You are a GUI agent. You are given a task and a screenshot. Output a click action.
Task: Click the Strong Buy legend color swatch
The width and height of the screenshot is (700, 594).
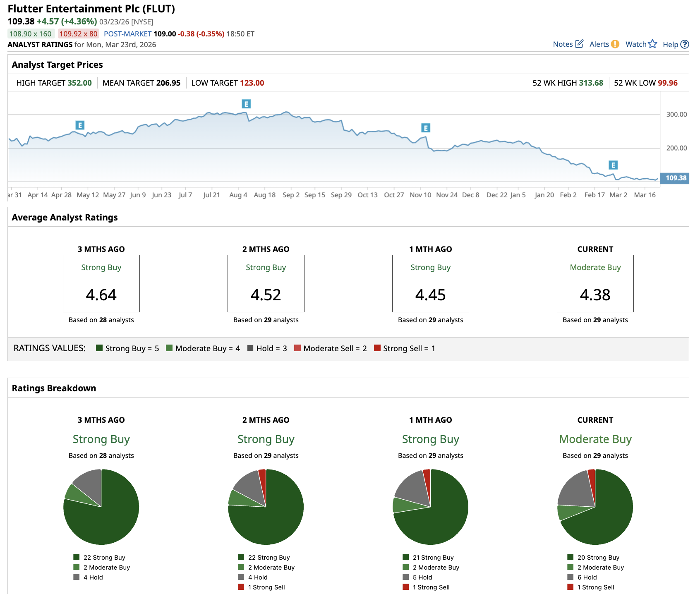[99, 348]
